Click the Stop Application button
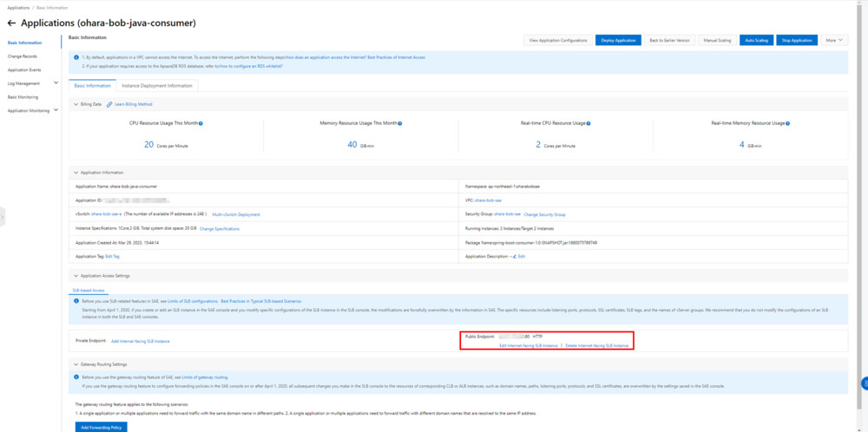 point(797,40)
